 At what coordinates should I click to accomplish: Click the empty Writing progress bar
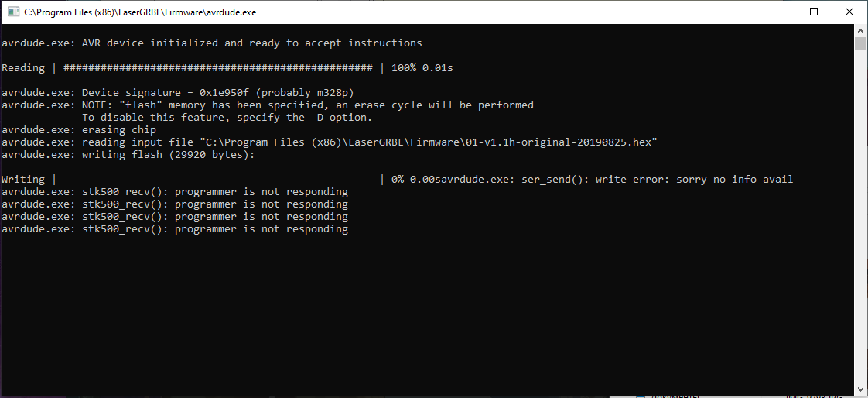coord(218,180)
